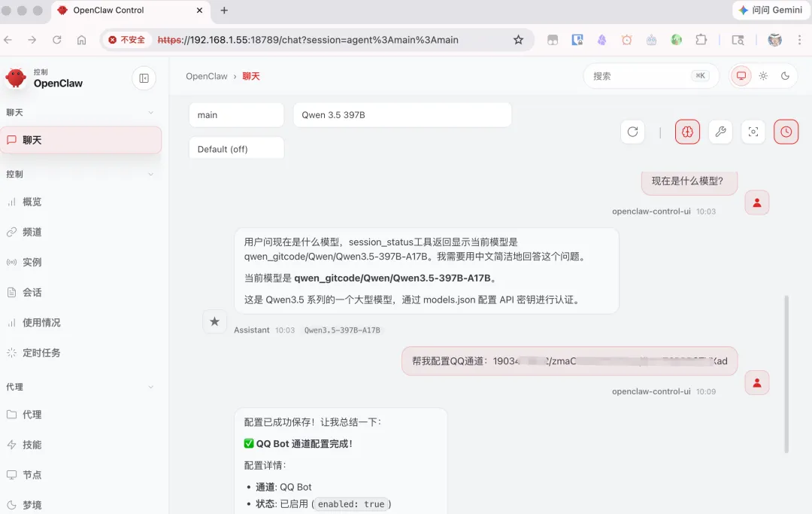
Task: Click the first gray extension icon
Action: [553, 40]
